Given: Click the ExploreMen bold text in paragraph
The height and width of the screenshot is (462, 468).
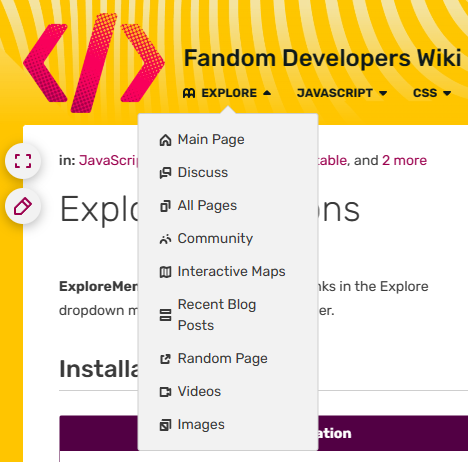Looking at the screenshot, I should (x=99, y=287).
